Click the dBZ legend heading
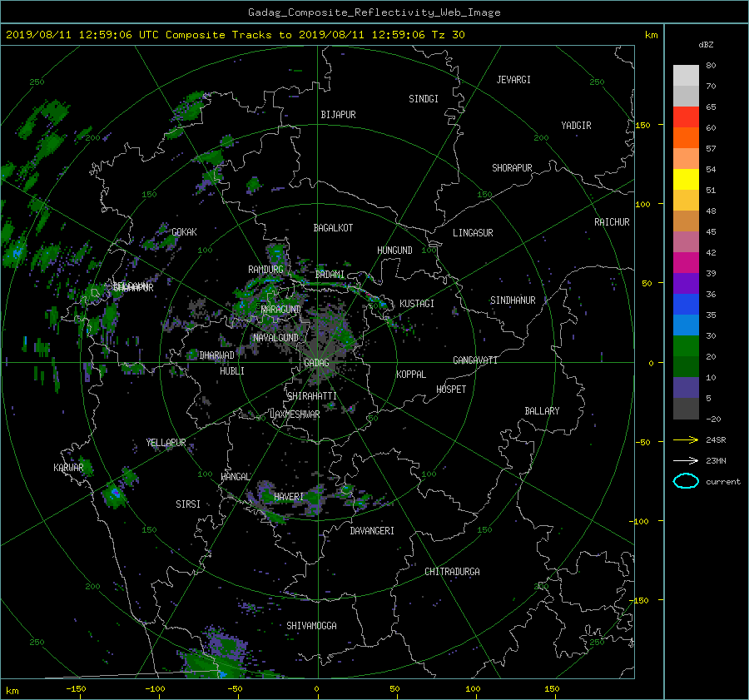The height and width of the screenshot is (700, 749). click(x=706, y=45)
